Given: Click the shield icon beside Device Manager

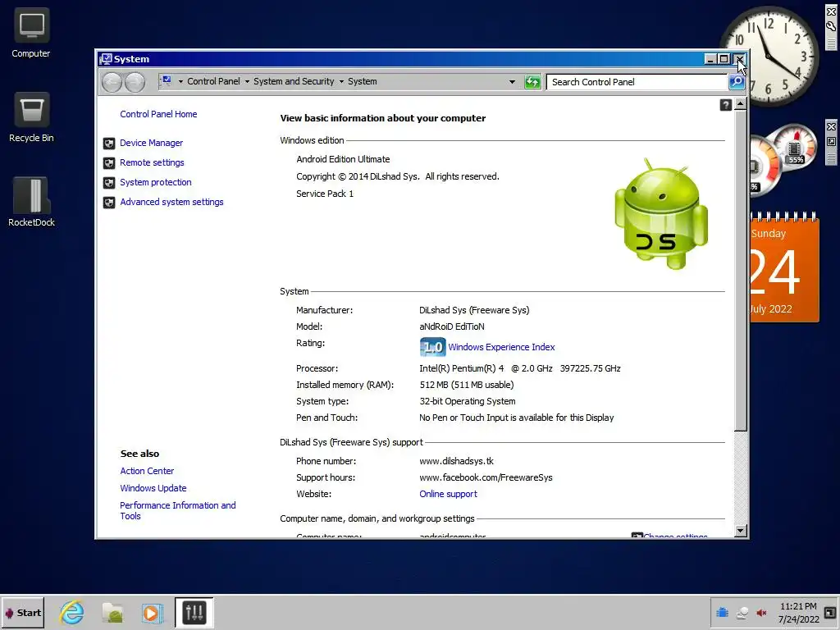Looking at the screenshot, I should [x=109, y=143].
